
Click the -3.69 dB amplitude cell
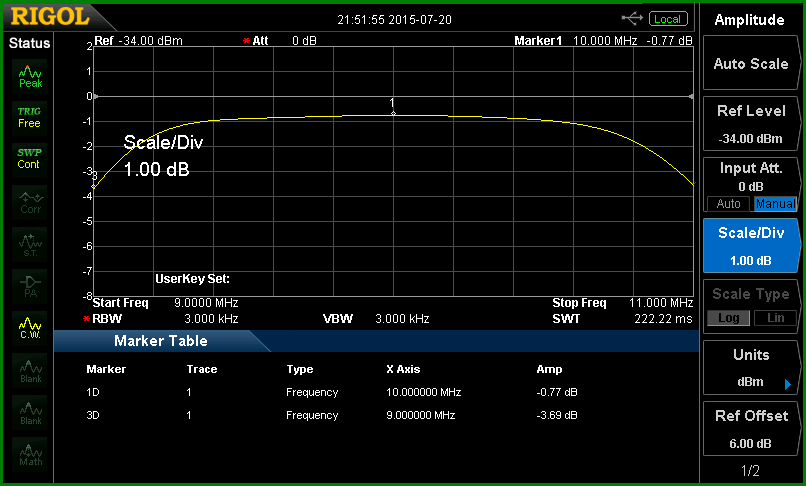click(557, 415)
